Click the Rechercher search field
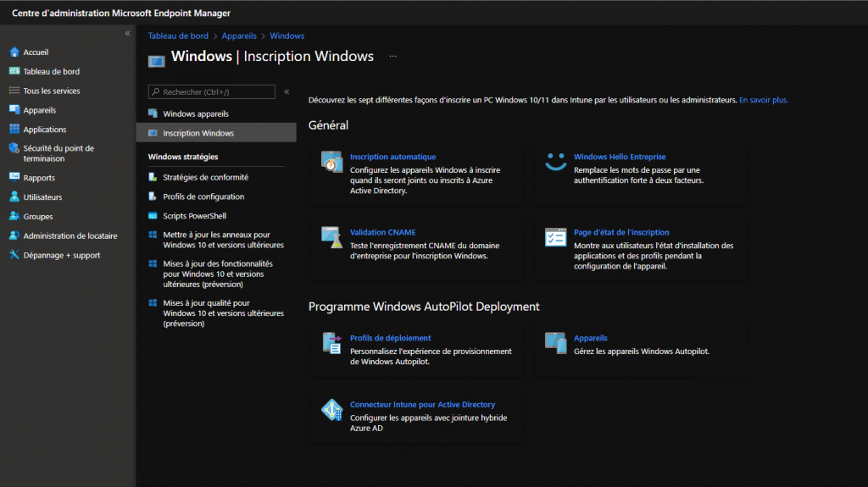 211,91
